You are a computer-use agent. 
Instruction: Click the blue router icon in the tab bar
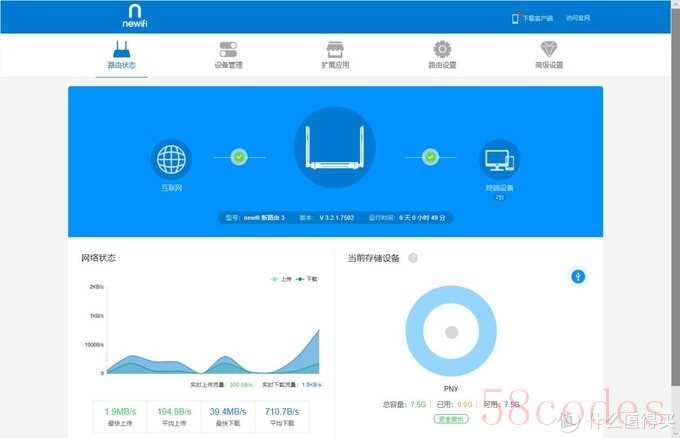pyautogui.click(x=121, y=49)
